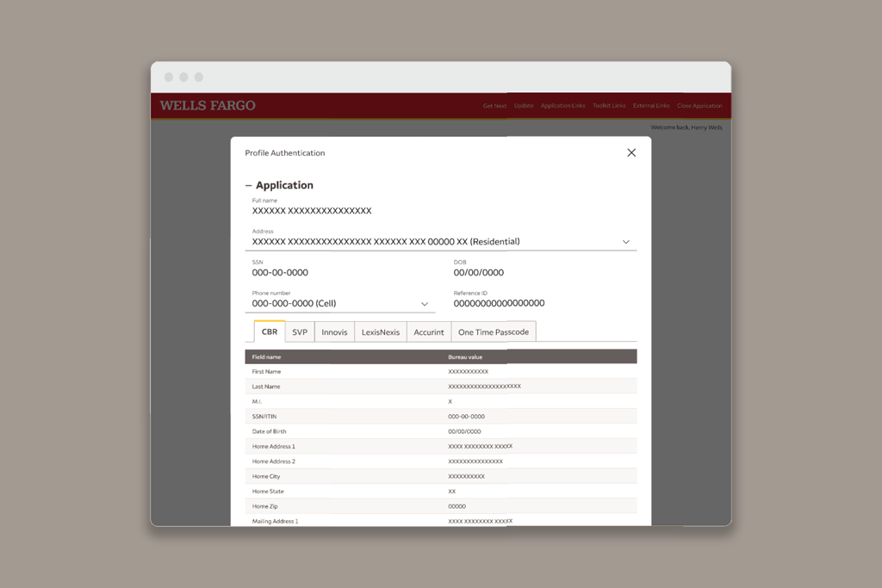The width and height of the screenshot is (882, 588).
Task: Open the Innovis tab
Action: [x=334, y=331]
